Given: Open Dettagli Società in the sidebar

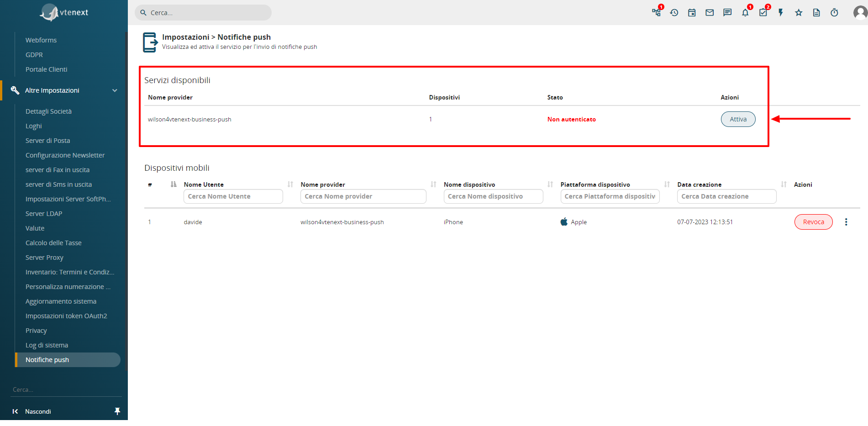Looking at the screenshot, I should 48,111.
